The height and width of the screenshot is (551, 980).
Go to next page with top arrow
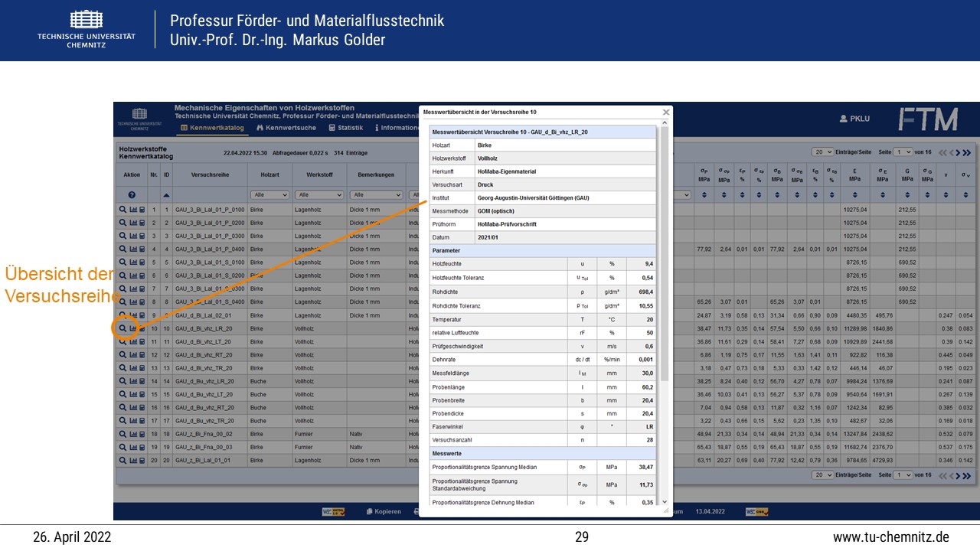coord(959,152)
